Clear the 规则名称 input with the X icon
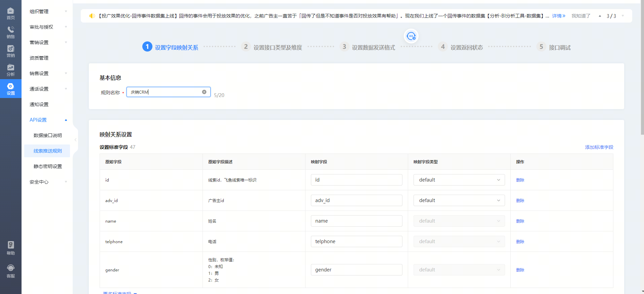 point(204,92)
